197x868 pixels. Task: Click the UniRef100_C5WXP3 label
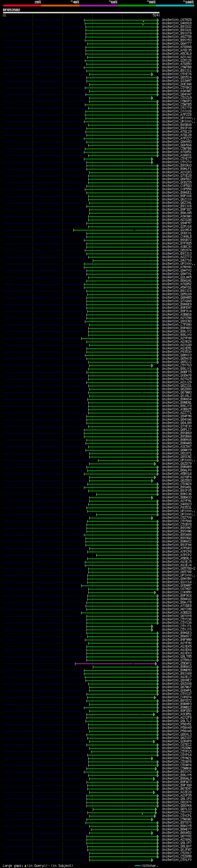point(177,101)
